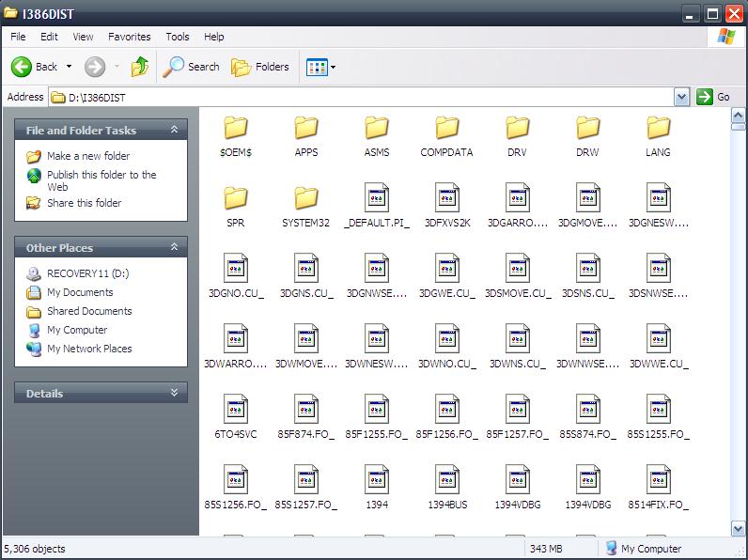748x560 pixels.
Task: Select the $OEM$ folder
Action: (235, 128)
